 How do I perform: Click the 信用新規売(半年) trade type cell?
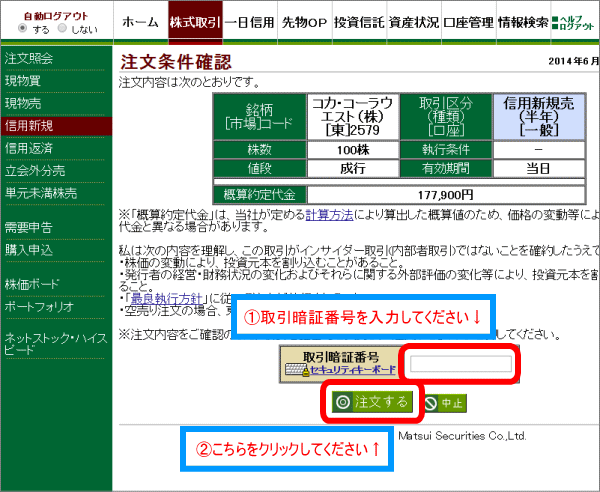click(x=539, y=117)
